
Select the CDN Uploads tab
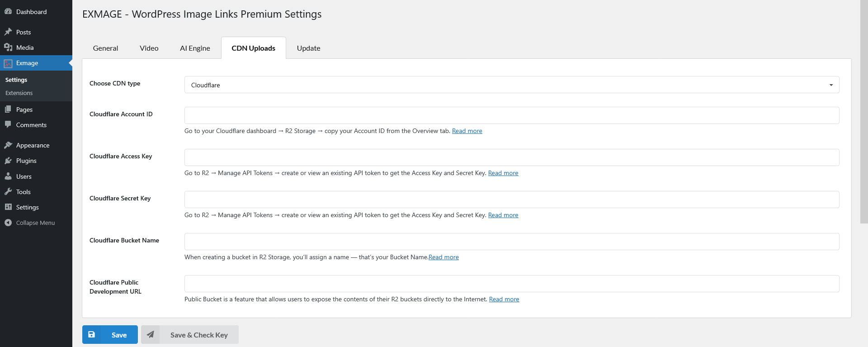[x=254, y=48]
